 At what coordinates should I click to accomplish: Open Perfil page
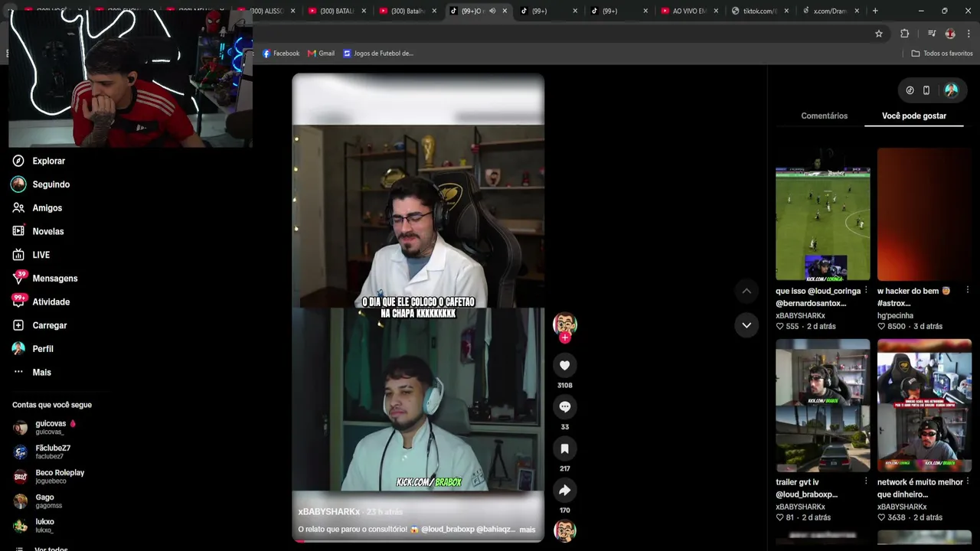[43, 349]
